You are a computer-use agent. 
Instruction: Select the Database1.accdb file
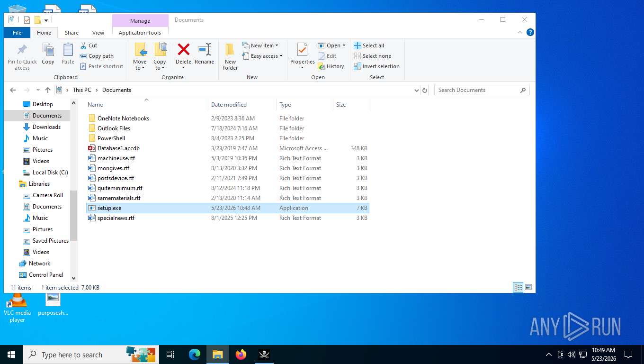pos(118,148)
